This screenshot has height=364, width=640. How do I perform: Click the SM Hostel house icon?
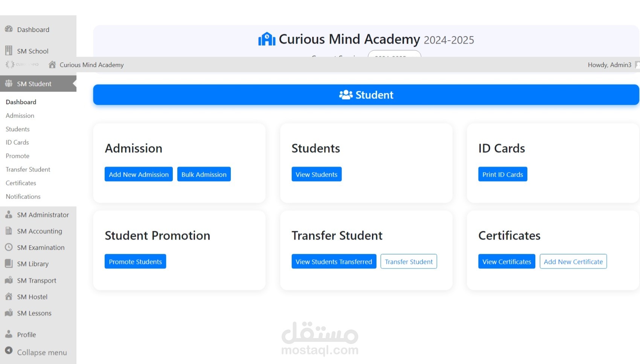coord(9,296)
